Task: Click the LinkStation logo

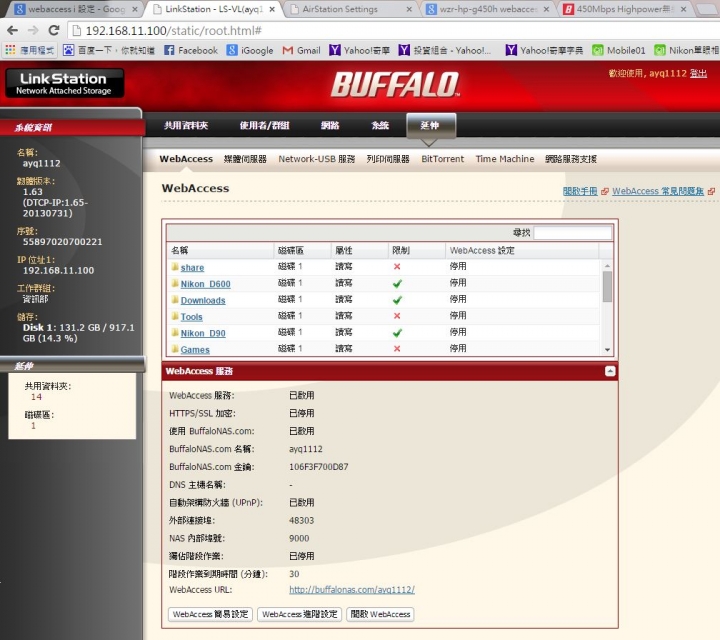Action: click(65, 83)
